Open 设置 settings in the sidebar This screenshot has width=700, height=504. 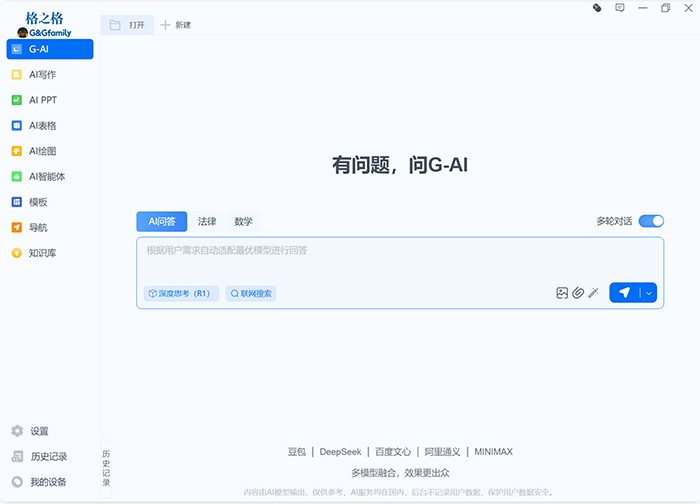point(38,431)
